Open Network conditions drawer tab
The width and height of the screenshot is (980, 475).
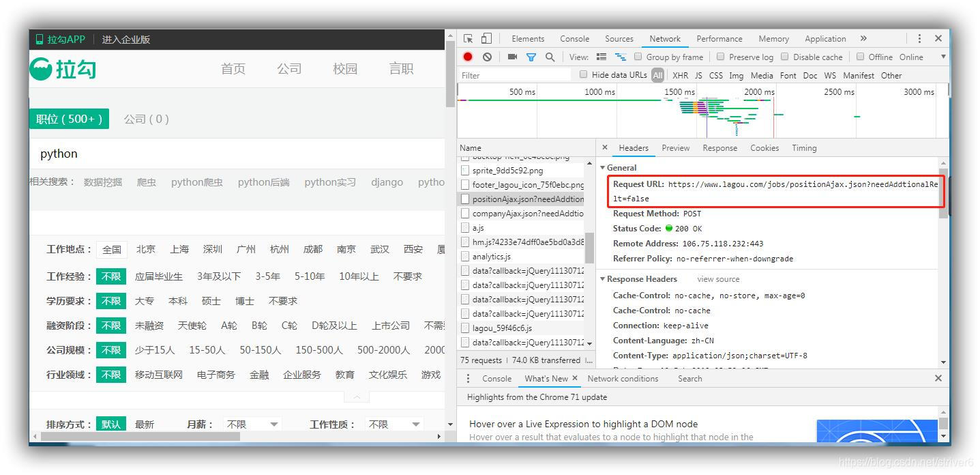click(623, 378)
